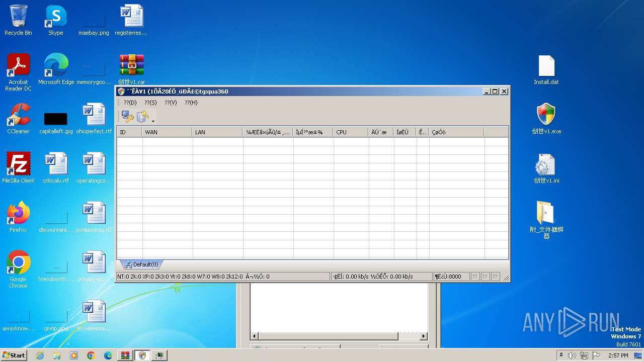Select the registerres Word document
Image resolution: width=644 pixels, height=362 pixels.
tap(131, 21)
